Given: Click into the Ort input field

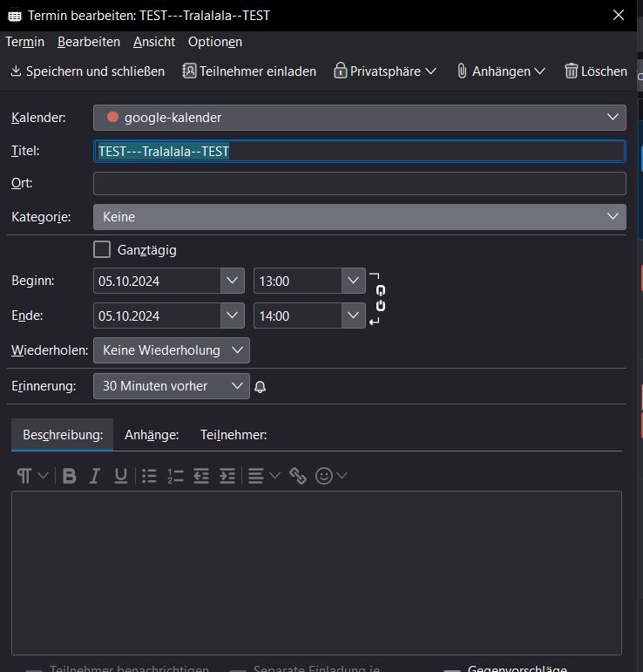Looking at the screenshot, I should click(359, 184).
